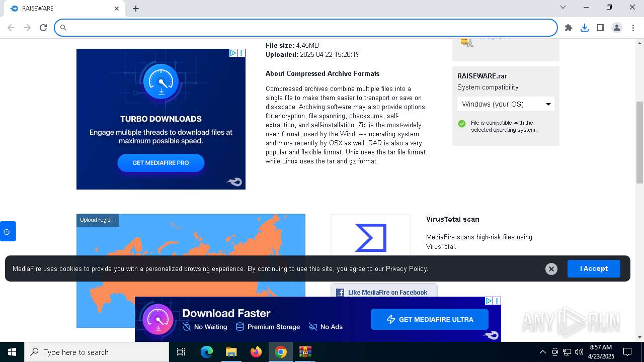The height and width of the screenshot is (362, 644).
Task: Show hidden system tray icons
Action: pos(542,352)
